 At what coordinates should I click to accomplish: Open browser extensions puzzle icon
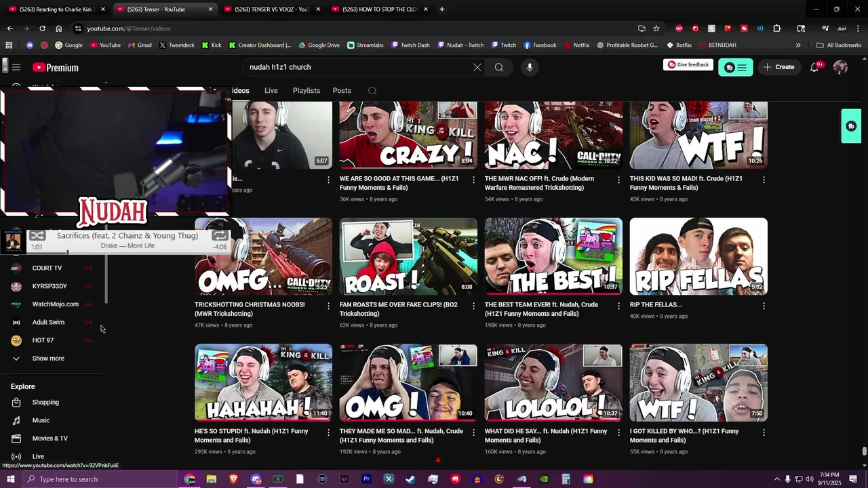777,28
